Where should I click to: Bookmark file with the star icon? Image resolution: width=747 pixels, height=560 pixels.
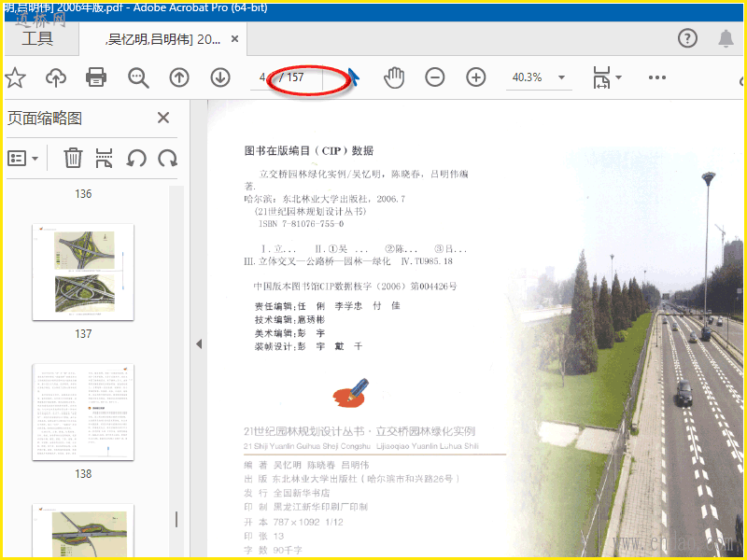(x=15, y=77)
